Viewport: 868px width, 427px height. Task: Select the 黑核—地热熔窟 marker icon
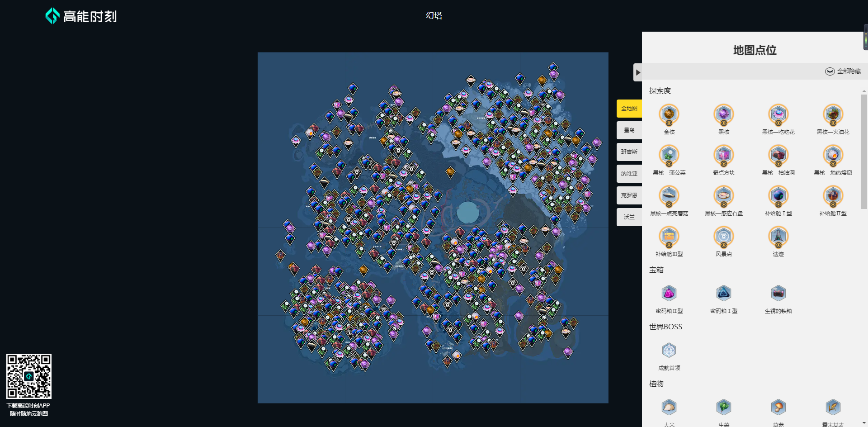(833, 156)
